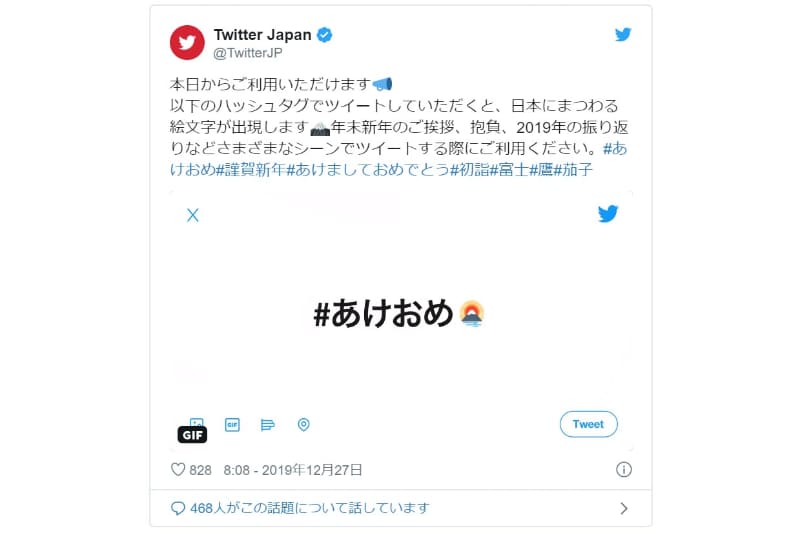Screen dimensions: 800x533
Task: Open the tweet info circle icon
Action: click(x=623, y=469)
